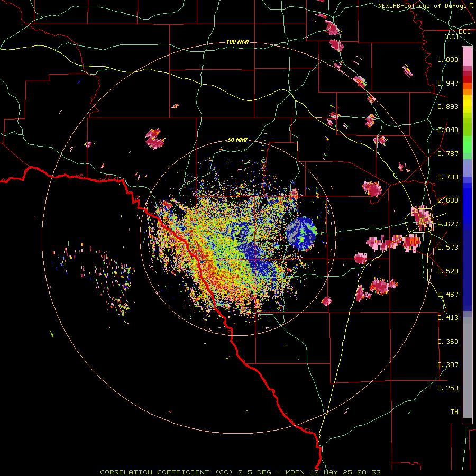This screenshot has height=476, width=476.
Task: Click the 0.840 legend value
Action: [448, 130]
